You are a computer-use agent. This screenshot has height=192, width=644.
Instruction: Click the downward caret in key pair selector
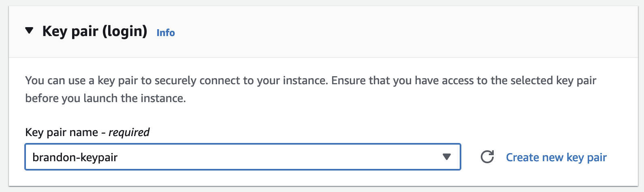click(446, 157)
